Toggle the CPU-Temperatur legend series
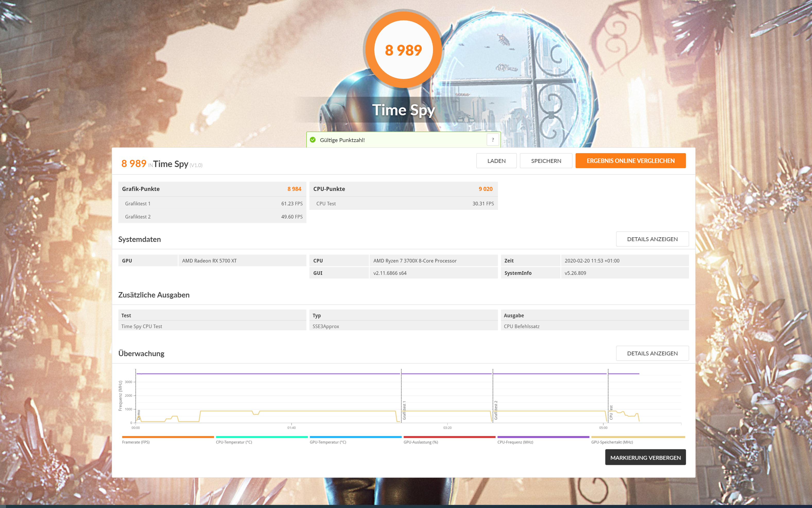The height and width of the screenshot is (508, 812). (234, 442)
